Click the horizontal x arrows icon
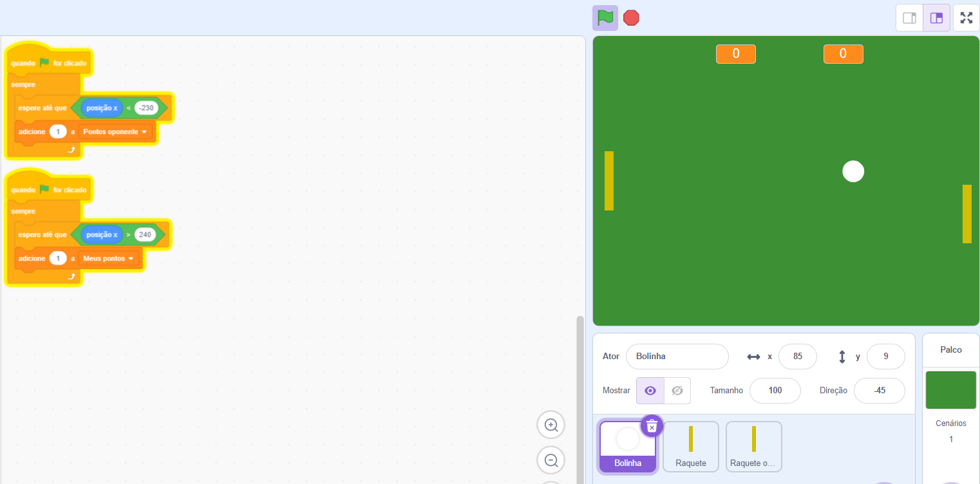 (x=753, y=357)
